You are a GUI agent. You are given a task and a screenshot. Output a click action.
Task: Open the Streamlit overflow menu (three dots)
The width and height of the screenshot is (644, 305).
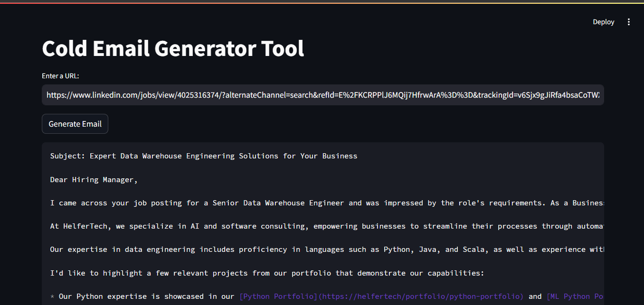(x=628, y=21)
